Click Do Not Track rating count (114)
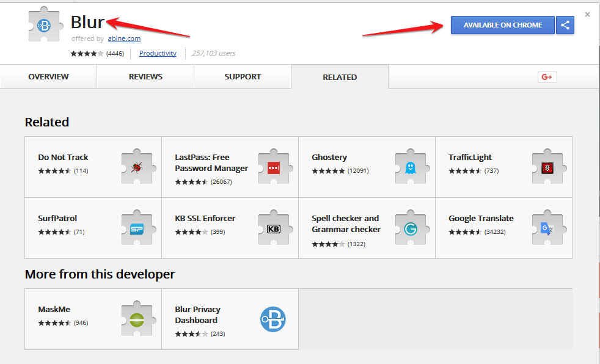 [x=81, y=171]
